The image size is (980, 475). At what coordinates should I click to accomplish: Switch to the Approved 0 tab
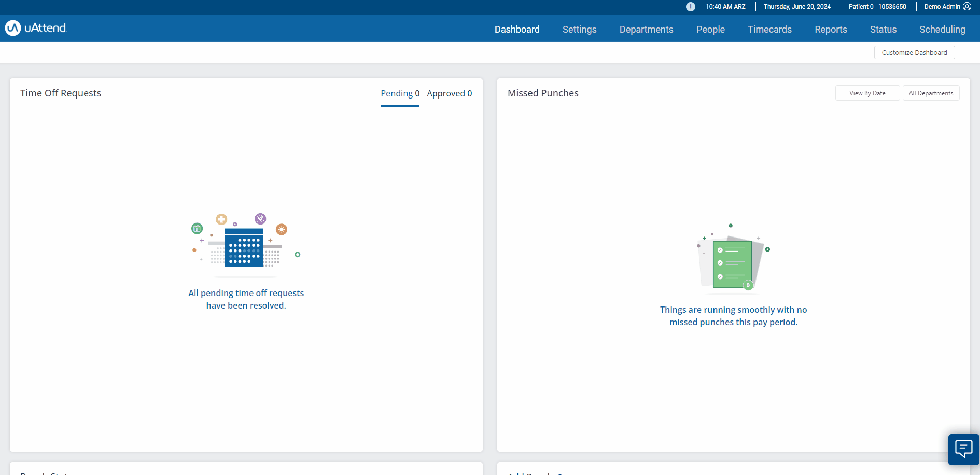(450, 93)
